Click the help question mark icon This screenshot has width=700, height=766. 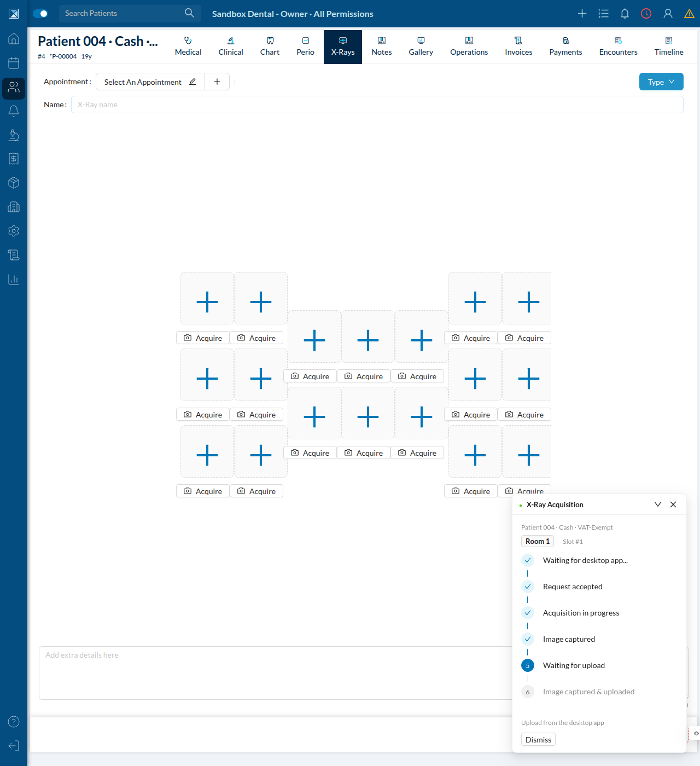(14, 722)
